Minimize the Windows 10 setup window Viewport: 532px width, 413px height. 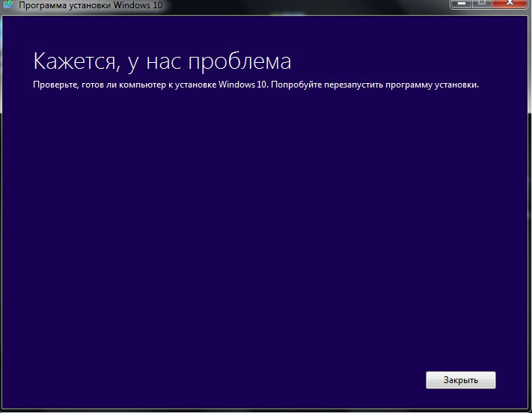click(x=461, y=4)
